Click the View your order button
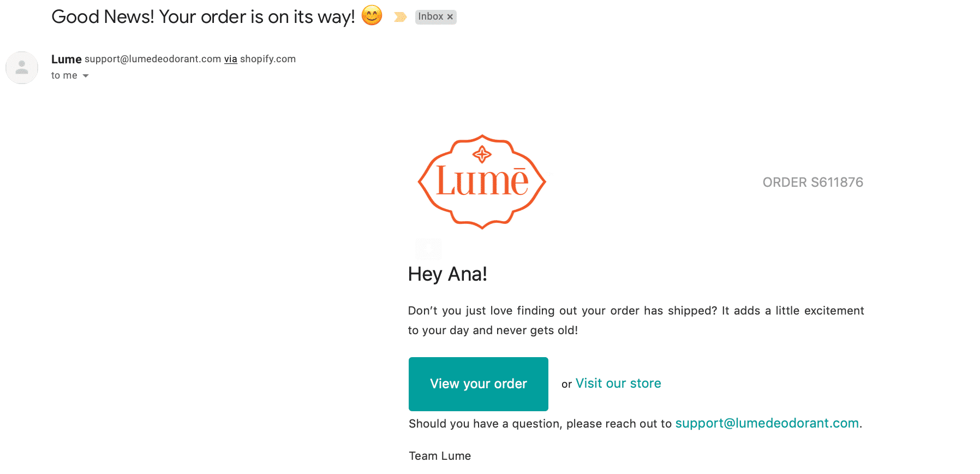 (x=479, y=384)
